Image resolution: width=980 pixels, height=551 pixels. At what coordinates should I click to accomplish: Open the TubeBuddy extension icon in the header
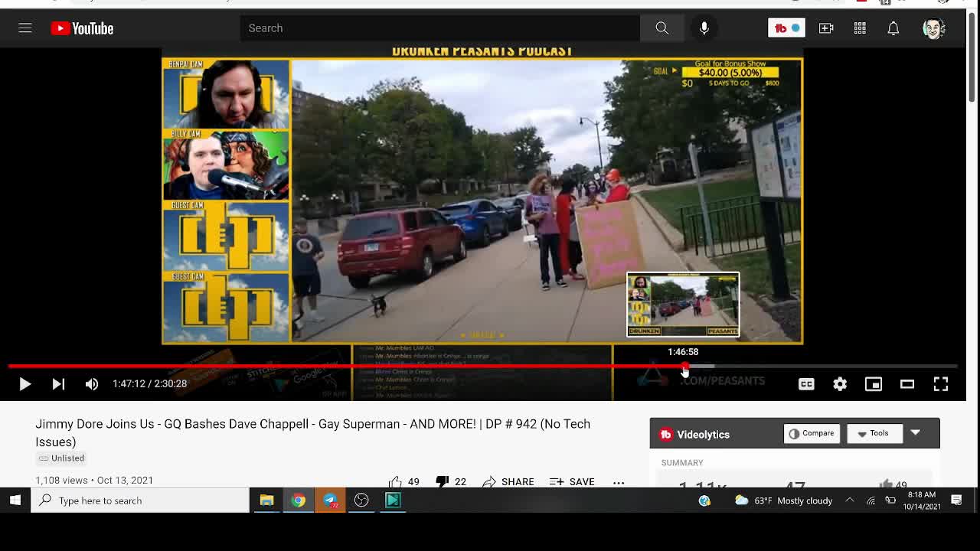786,28
